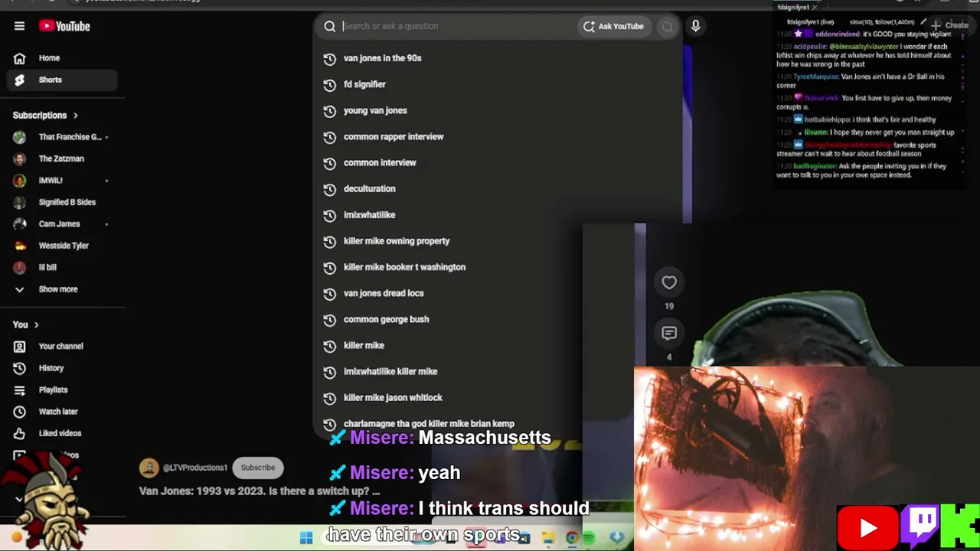Click Westside Tyler channel avatar

[x=20, y=246]
